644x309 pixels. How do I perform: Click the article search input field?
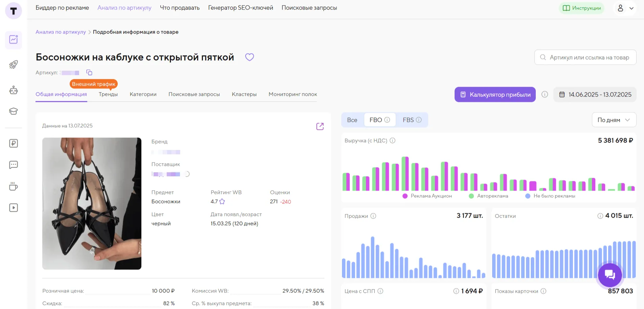[589, 58]
